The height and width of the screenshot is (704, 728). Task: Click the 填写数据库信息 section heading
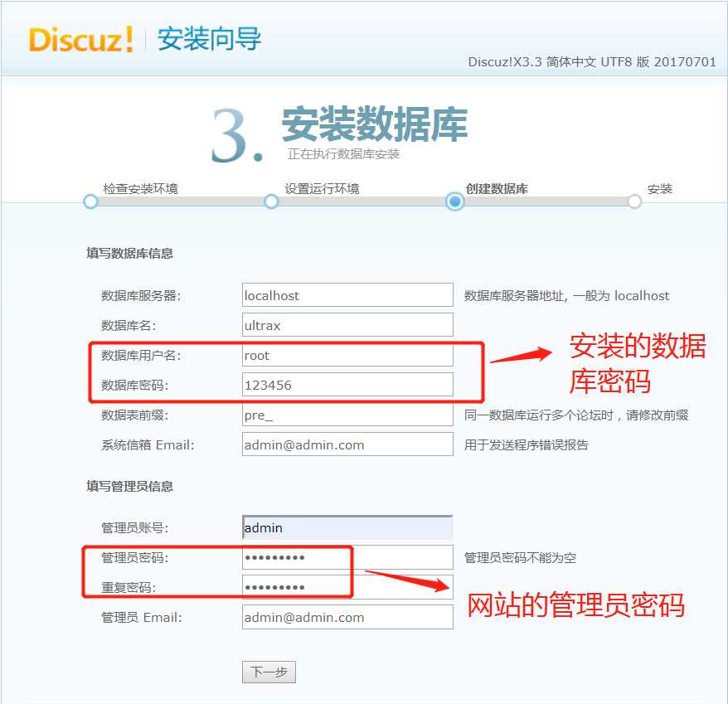pos(129,254)
